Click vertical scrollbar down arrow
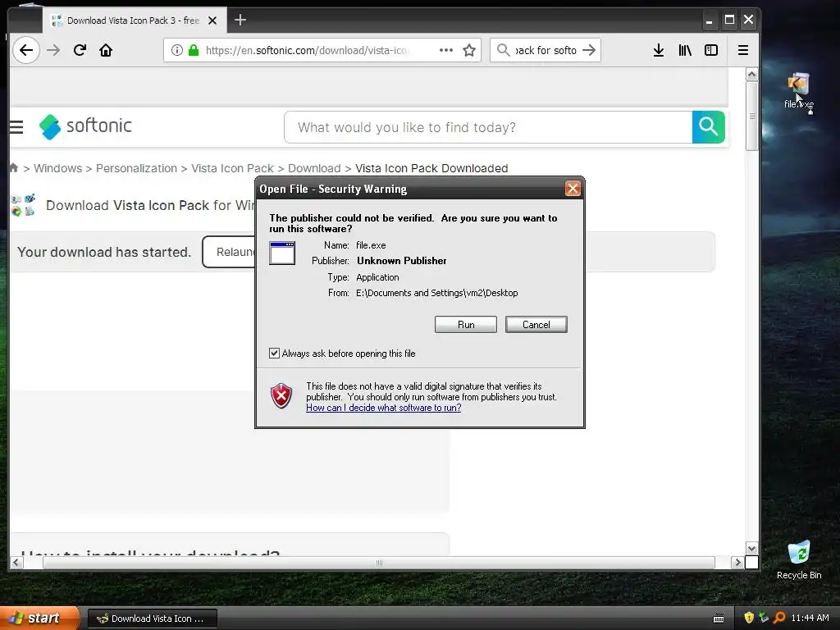 coord(751,549)
